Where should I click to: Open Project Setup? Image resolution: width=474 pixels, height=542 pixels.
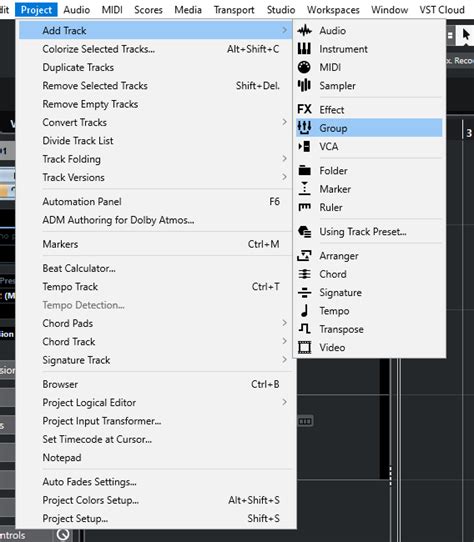pyautogui.click(x=157, y=518)
